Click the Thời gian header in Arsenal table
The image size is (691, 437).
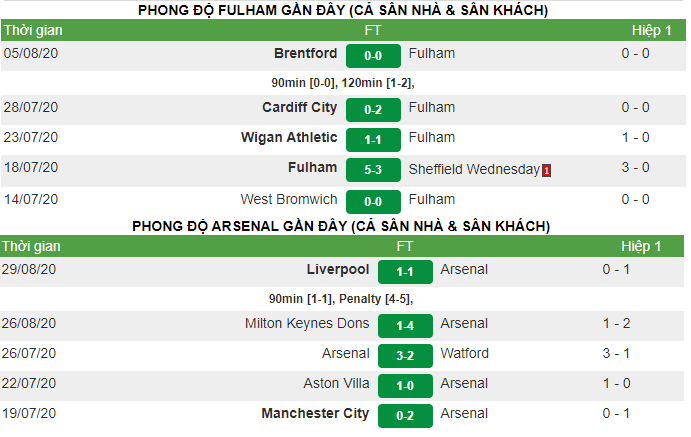point(31,246)
